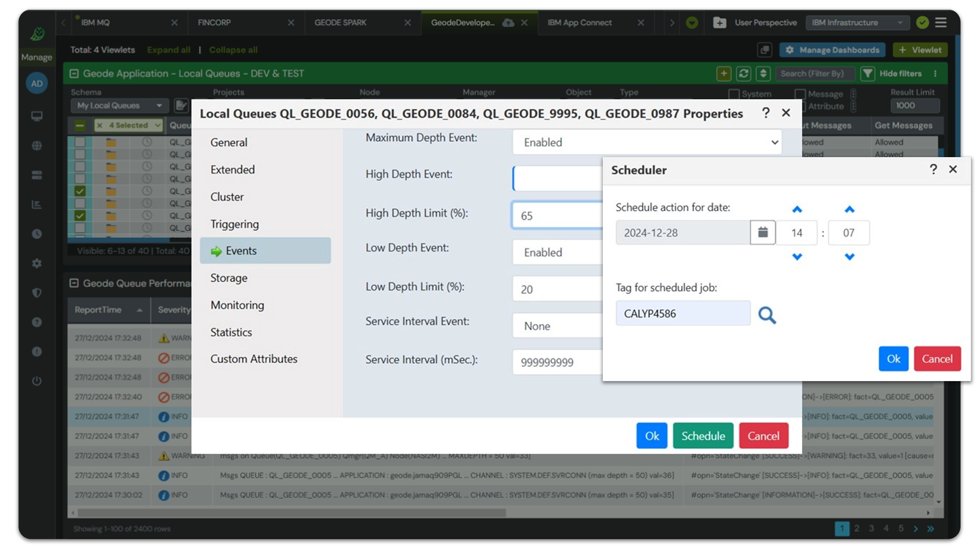Toggle the Hide filters funnel button

[867, 73]
